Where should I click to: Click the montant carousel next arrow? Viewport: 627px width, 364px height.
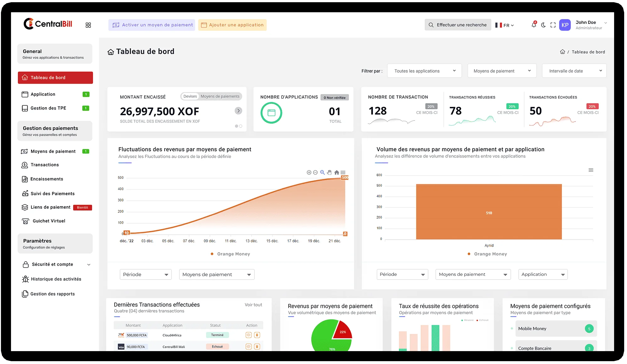238,110
